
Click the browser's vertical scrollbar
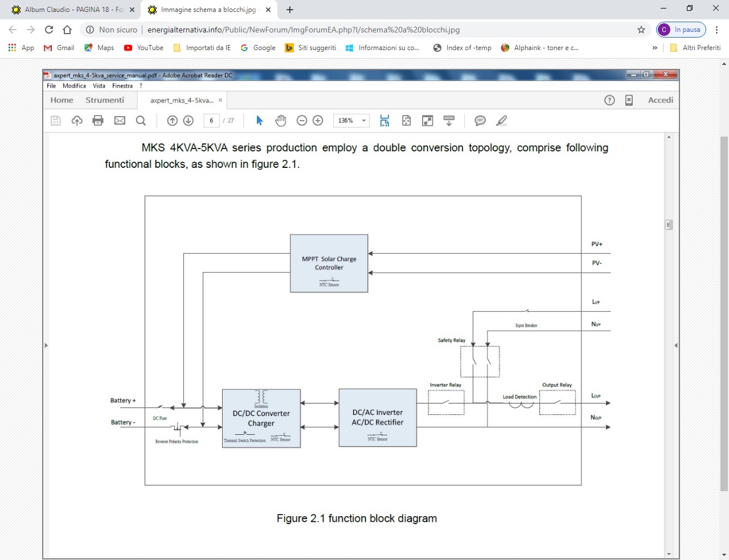(724, 313)
